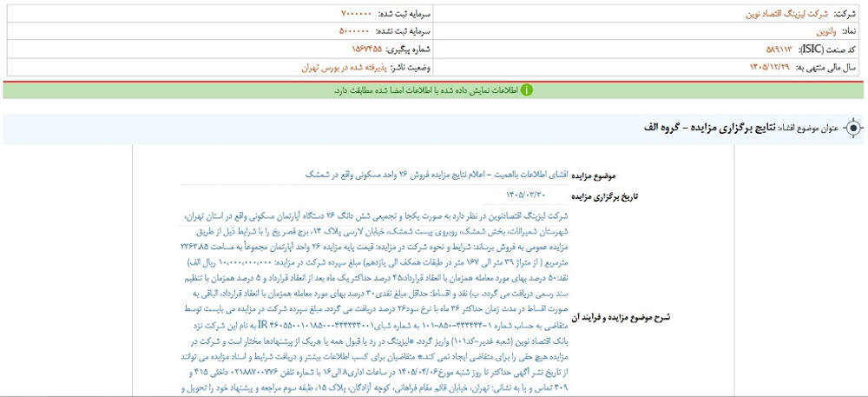The height and width of the screenshot is (397, 868).
Task: Click registered capital value ۷۰۰۰۰۰۰
Action: click(x=356, y=13)
